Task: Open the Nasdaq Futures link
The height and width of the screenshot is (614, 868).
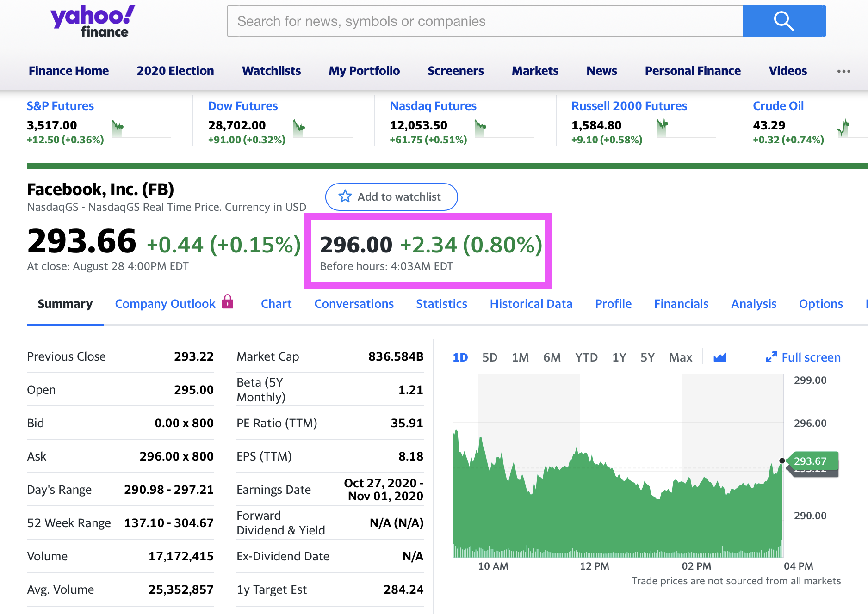Action: (433, 106)
